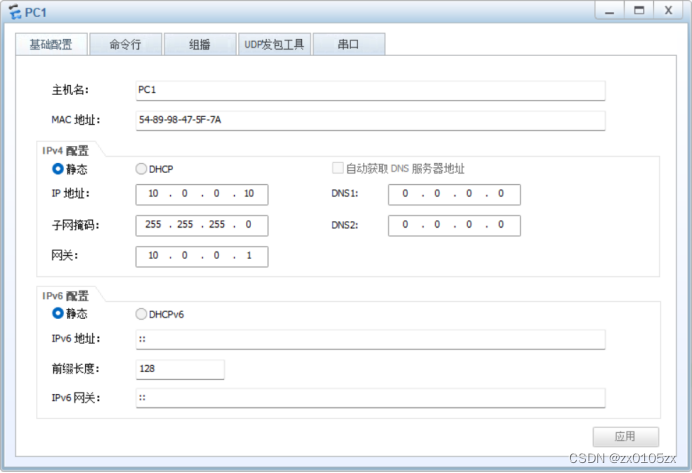Click the 主机名 input field
Screen dimensions: 692x473
point(370,90)
